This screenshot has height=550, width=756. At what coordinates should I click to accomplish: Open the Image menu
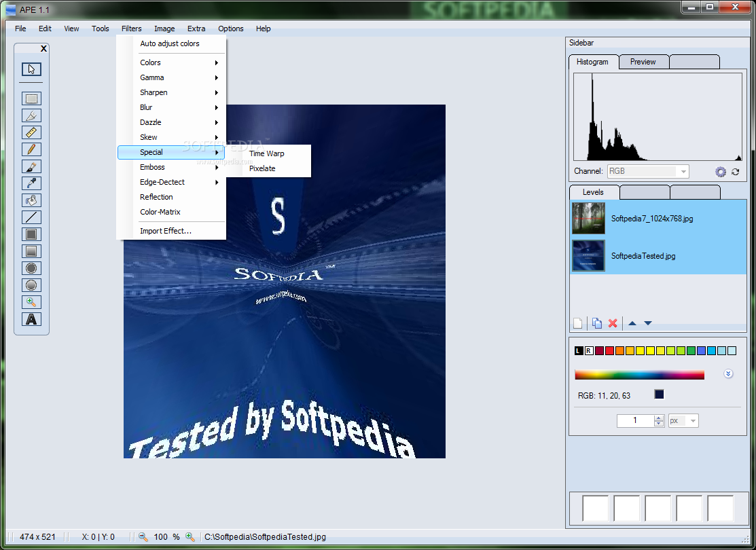point(164,29)
